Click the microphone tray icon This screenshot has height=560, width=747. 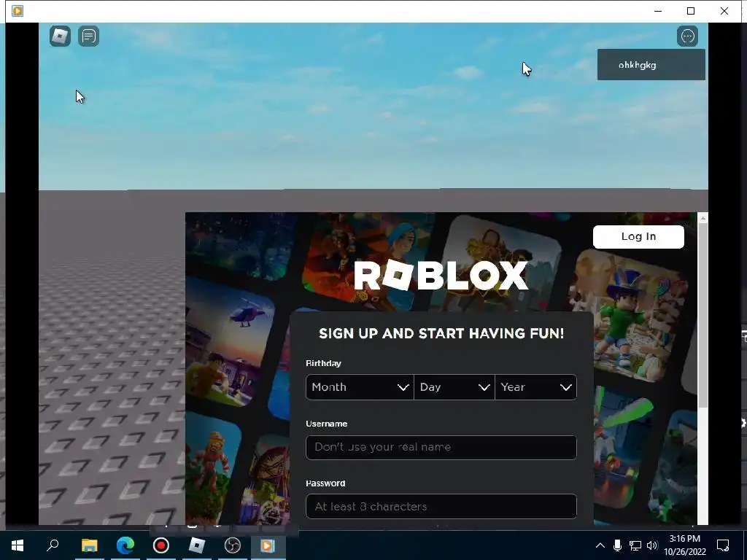click(617, 545)
